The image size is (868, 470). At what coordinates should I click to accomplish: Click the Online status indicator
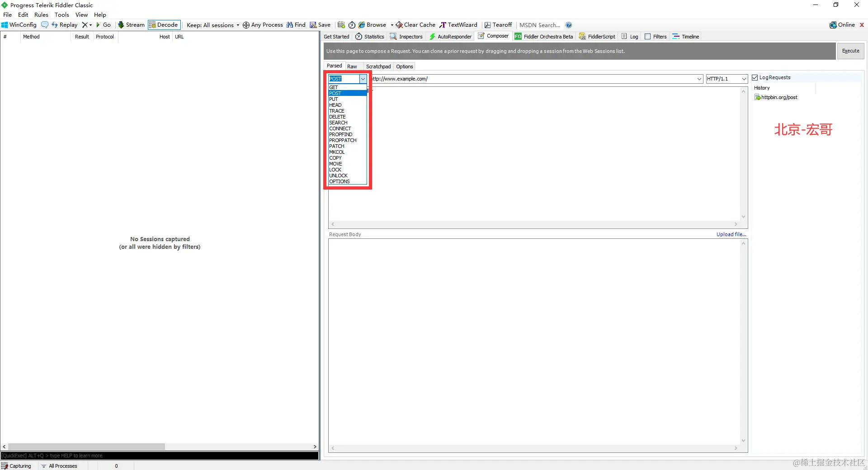click(842, 25)
